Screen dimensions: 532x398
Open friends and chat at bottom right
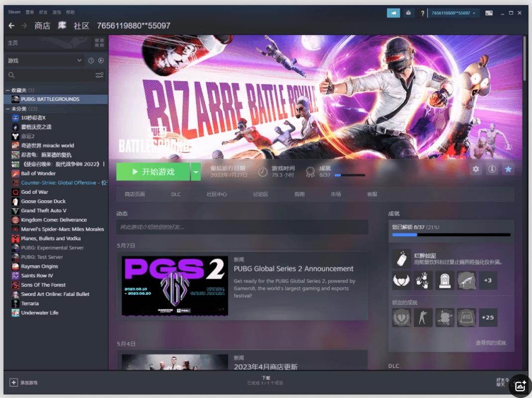(503, 382)
